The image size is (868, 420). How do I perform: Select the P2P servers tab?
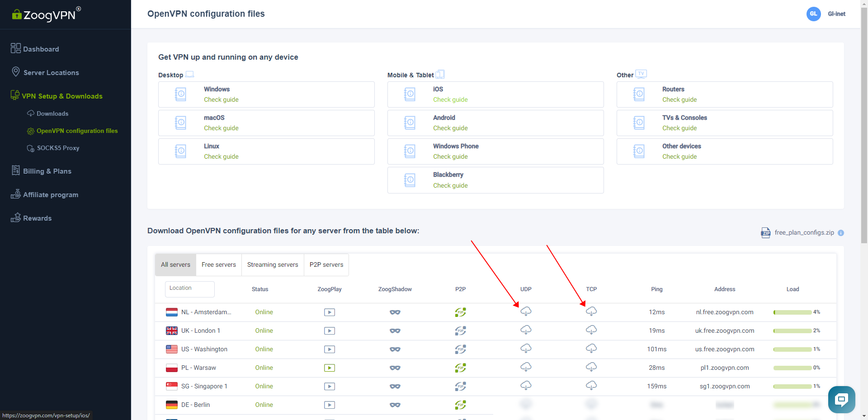point(326,264)
